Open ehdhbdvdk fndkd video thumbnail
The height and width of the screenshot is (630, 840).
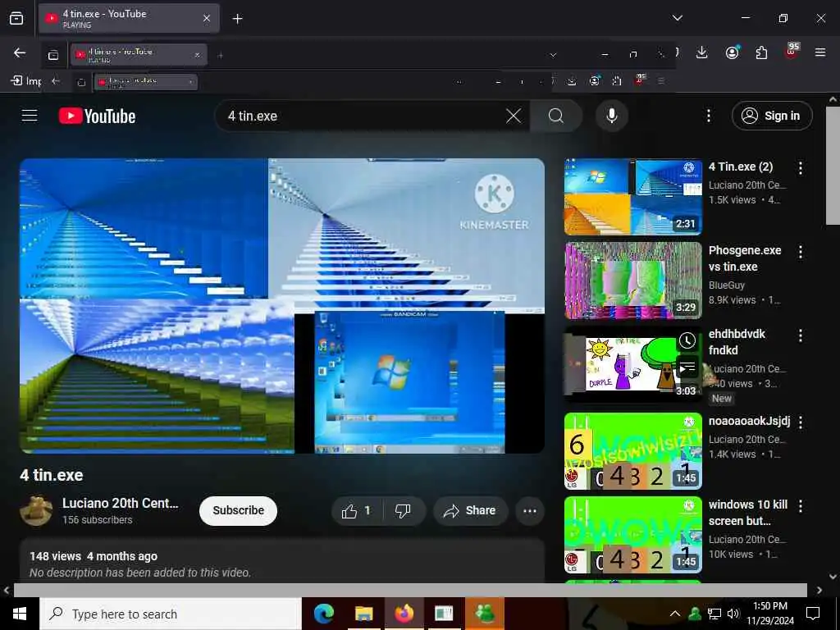633,363
